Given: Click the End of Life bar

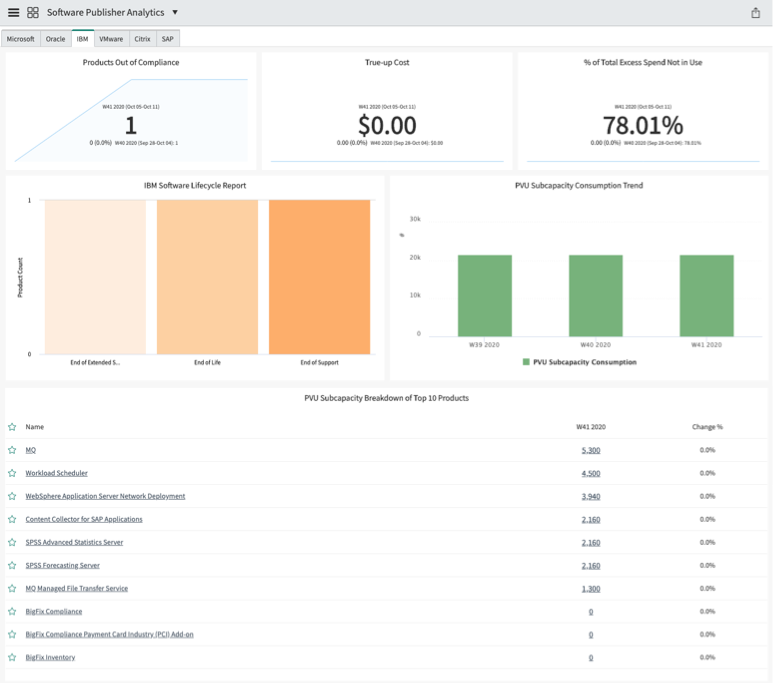Looking at the screenshot, I should click(207, 277).
